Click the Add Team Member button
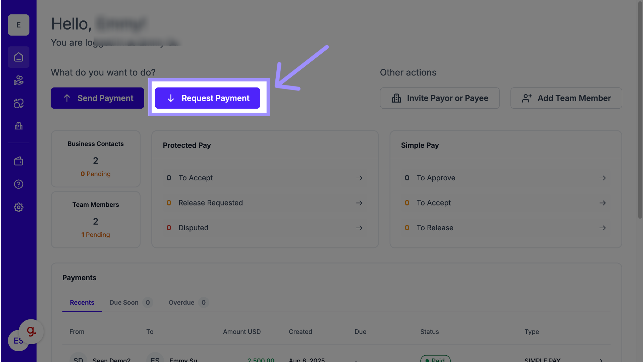644x362 pixels. point(566,98)
